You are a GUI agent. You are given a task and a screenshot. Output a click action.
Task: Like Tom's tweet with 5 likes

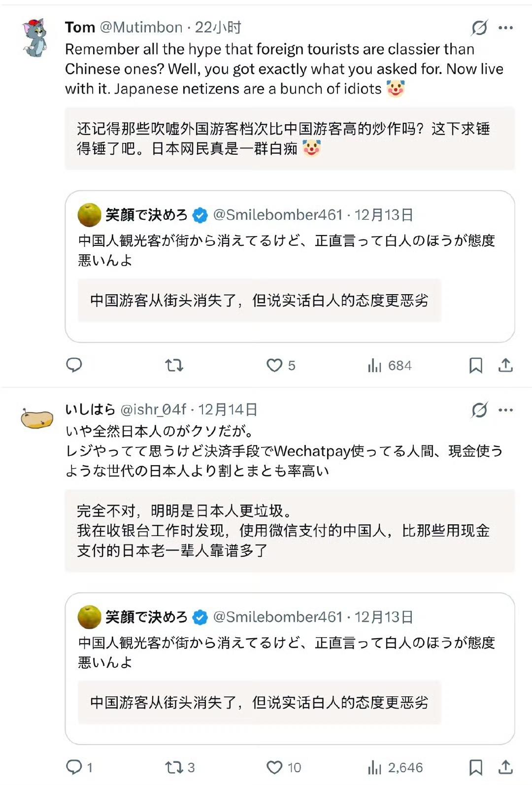pyautogui.click(x=274, y=365)
